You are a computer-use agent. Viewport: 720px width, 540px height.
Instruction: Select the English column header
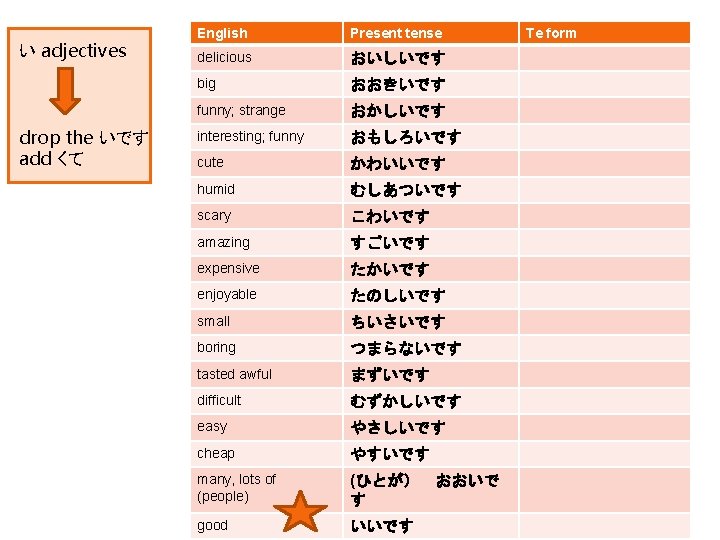(266, 33)
